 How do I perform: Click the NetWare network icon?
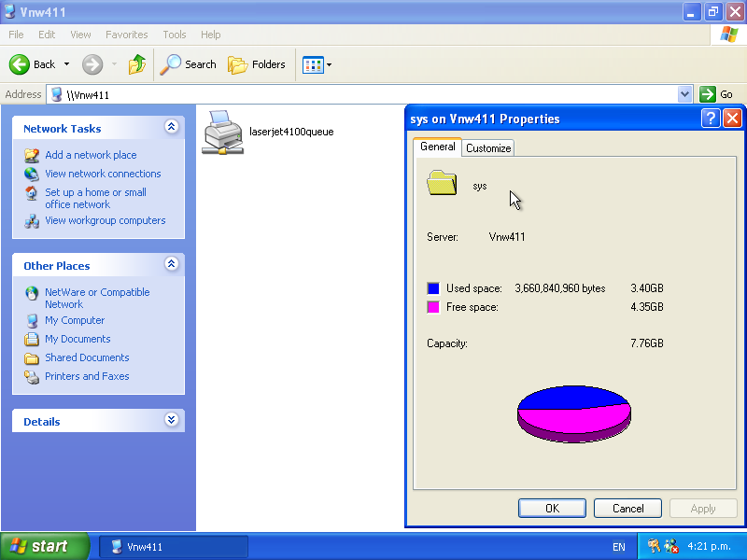click(32, 293)
